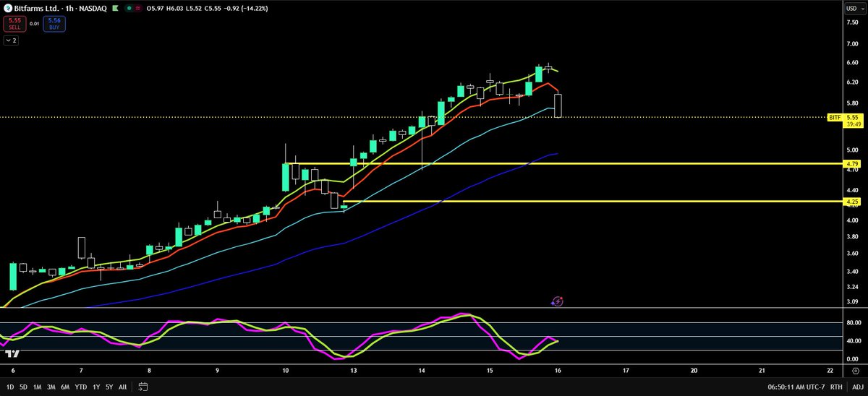Click the 80.00 oscillator scale label
Viewport: 868px width, 396px height.
853,323
